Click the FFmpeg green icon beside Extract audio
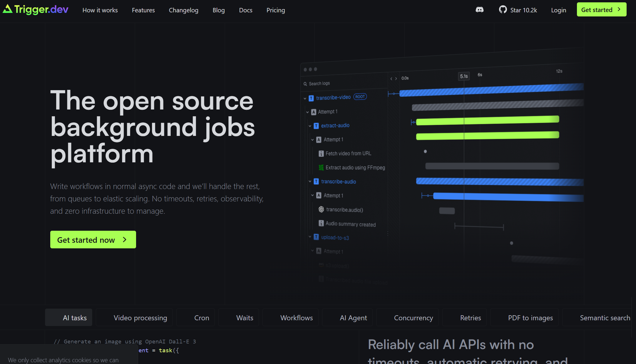 (321, 168)
